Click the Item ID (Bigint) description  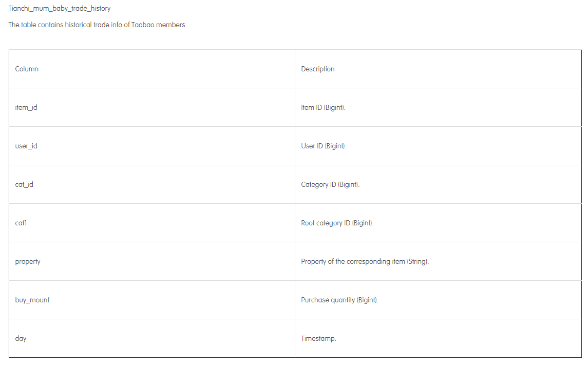click(x=323, y=108)
